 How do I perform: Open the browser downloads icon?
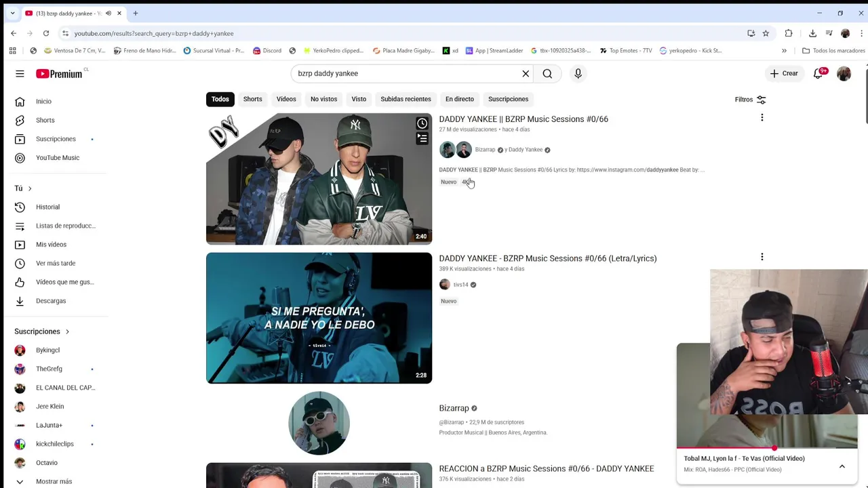[812, 33]
